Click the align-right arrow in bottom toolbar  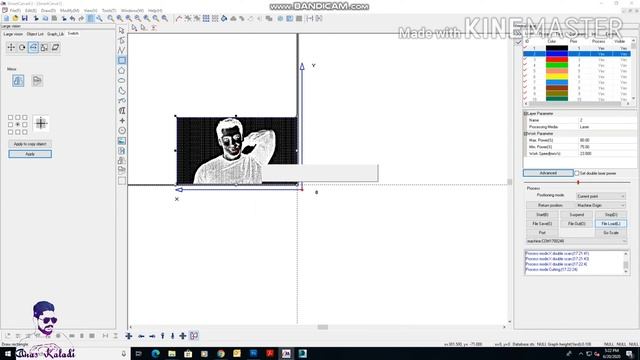click(152, 336)
